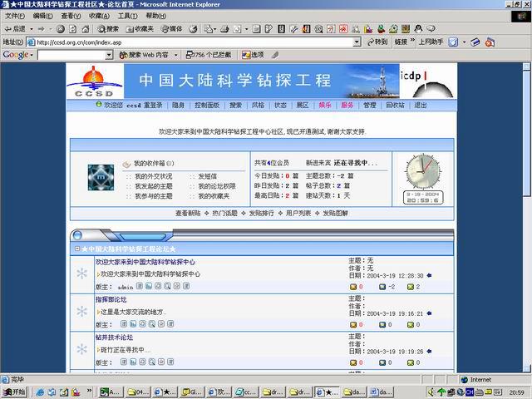Screen dimensions: 532x399
Task: Click the inbox icon beside 我的收件箱
Action: (126, 164)
